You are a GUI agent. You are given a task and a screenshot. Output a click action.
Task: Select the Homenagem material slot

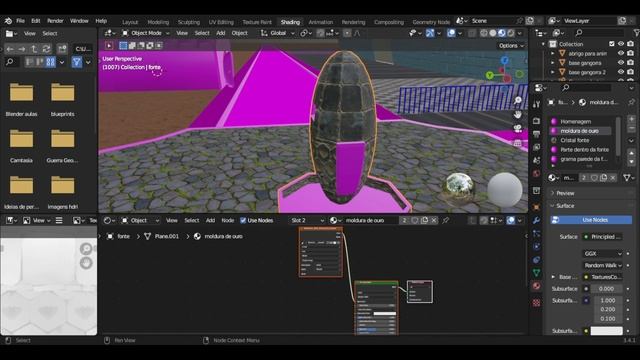580,122
